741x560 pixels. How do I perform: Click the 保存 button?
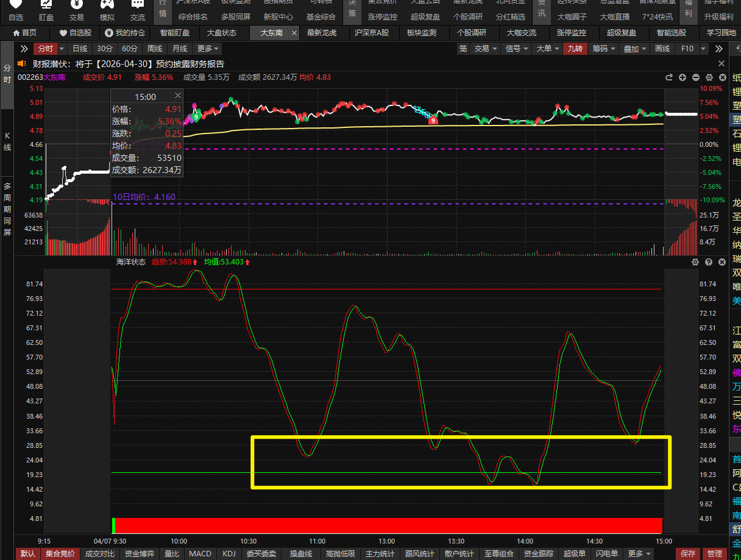tap(688, 554)
